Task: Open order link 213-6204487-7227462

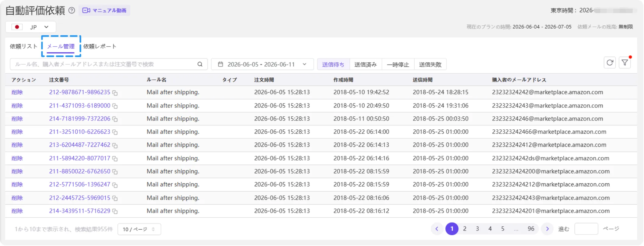Action: 80,145
